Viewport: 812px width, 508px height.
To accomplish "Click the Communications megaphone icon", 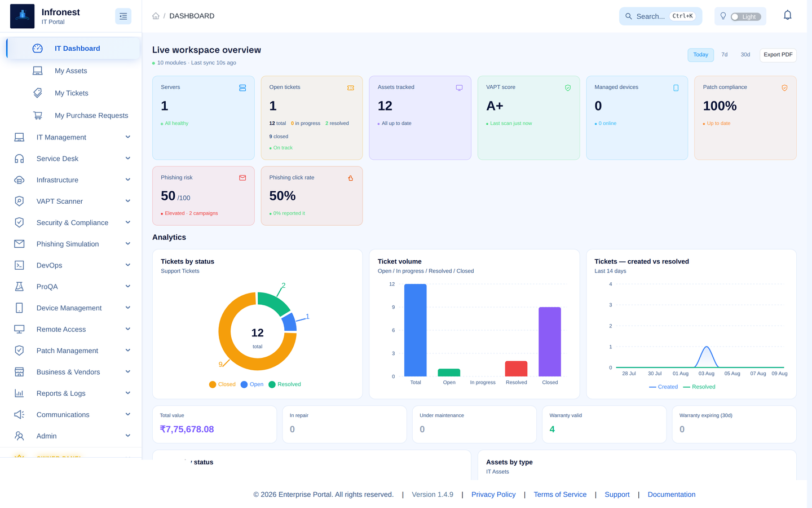I will 19,415.
